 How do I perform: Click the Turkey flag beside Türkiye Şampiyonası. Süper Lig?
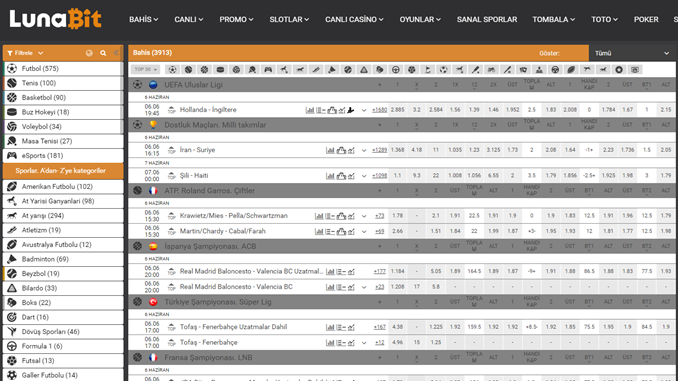[153, 302]
